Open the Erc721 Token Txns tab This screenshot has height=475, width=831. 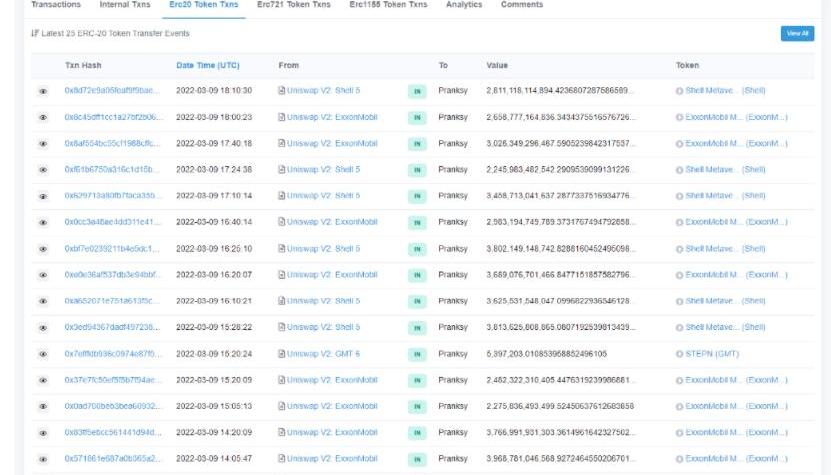[293, 5]
